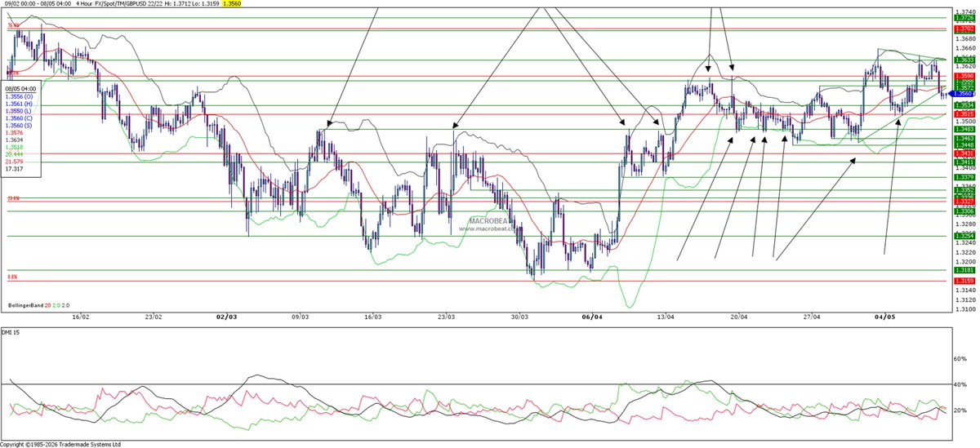Click the Trademade Systems copyright text

point(60,444)
